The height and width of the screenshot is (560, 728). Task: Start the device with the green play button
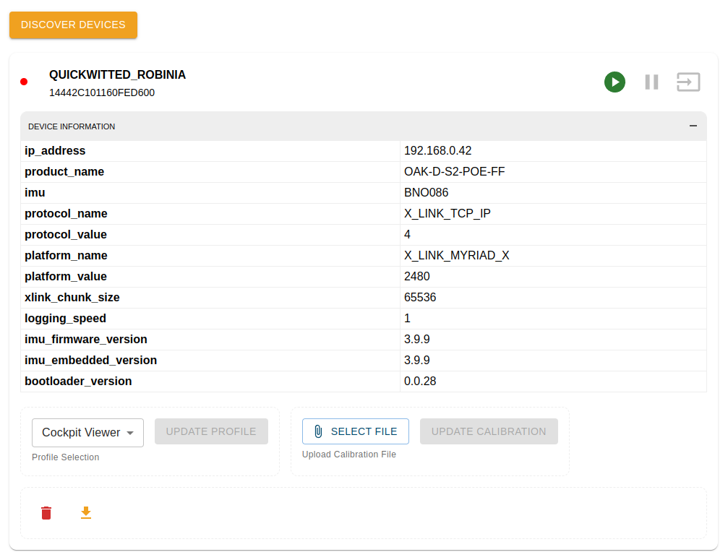point(614,82)
